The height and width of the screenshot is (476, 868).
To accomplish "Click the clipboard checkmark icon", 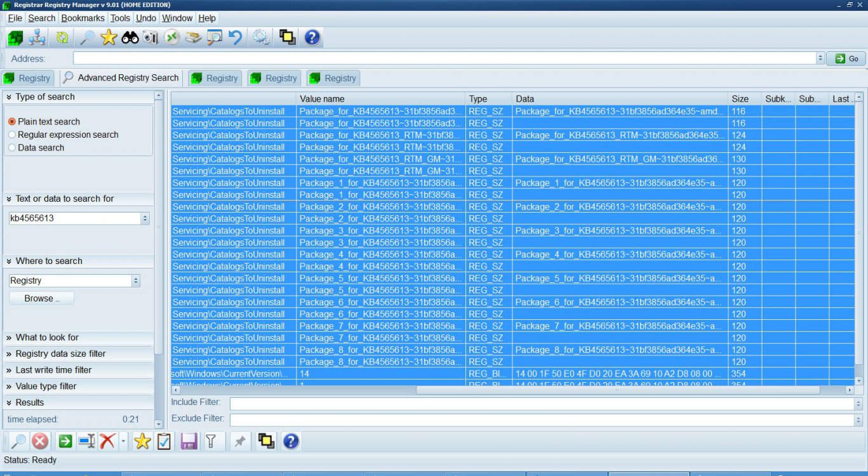I will tap(164, 441).
